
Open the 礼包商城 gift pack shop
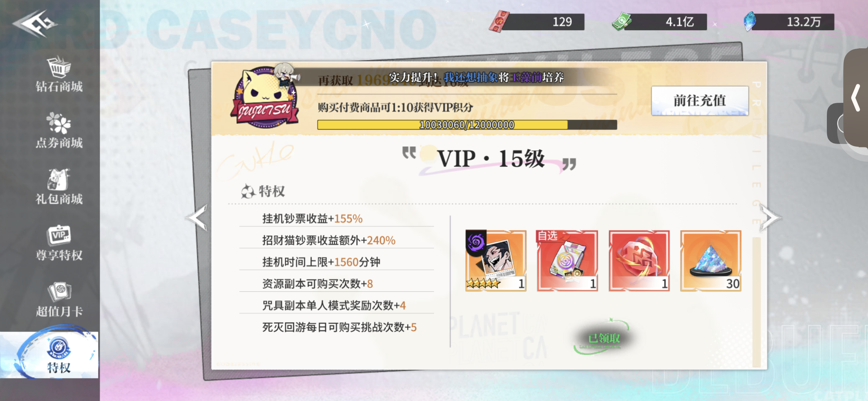click(x=59, y=186)
